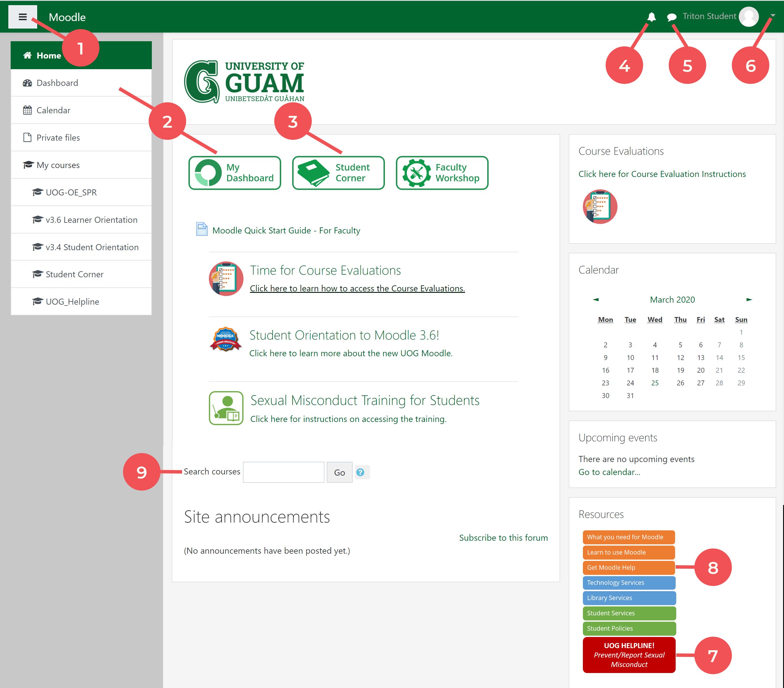The image size is (784, 688).
Task: Open Private files in sidebar
Action: 81,137
